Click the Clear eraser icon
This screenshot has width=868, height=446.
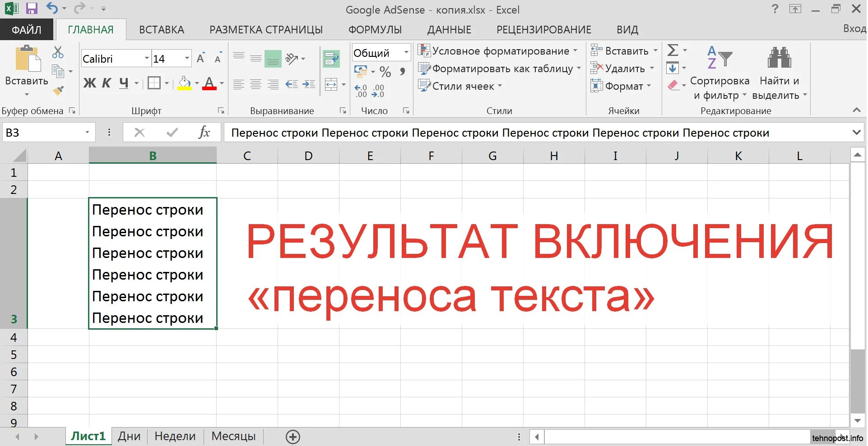(x=673, y=85)
